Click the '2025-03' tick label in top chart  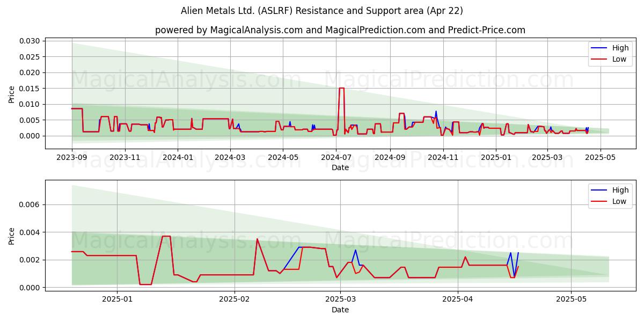547,157
